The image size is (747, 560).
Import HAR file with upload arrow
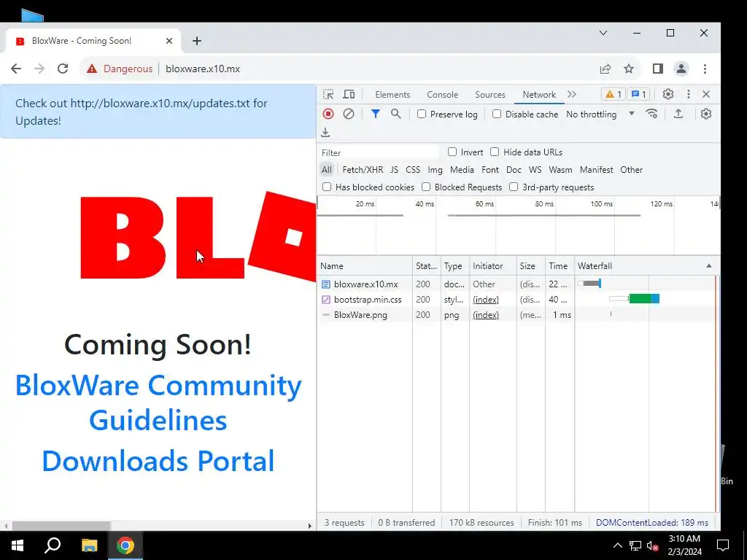click(678, 114)
